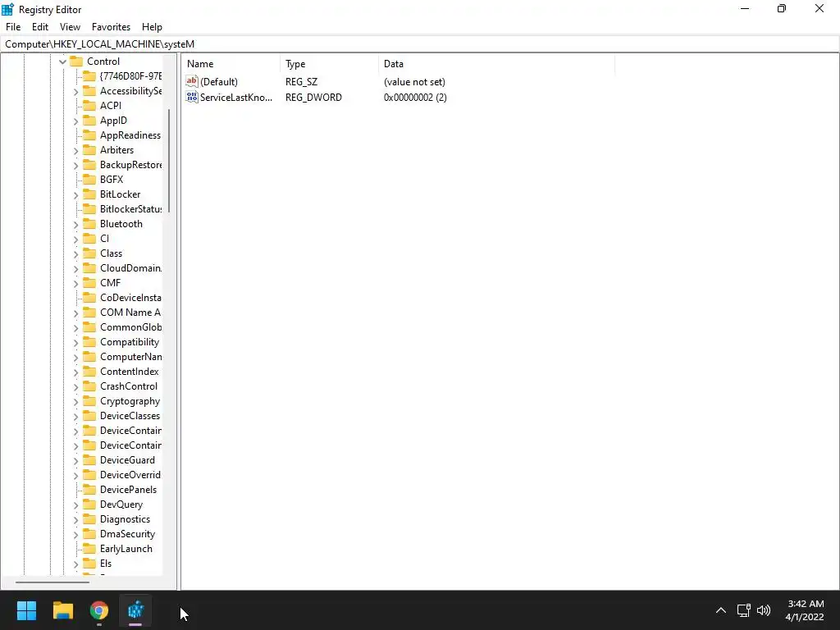This screenshot has height=630, width=840.
Task: Open Google Chrome from the taskbar
Action: [x=99, y=610]
